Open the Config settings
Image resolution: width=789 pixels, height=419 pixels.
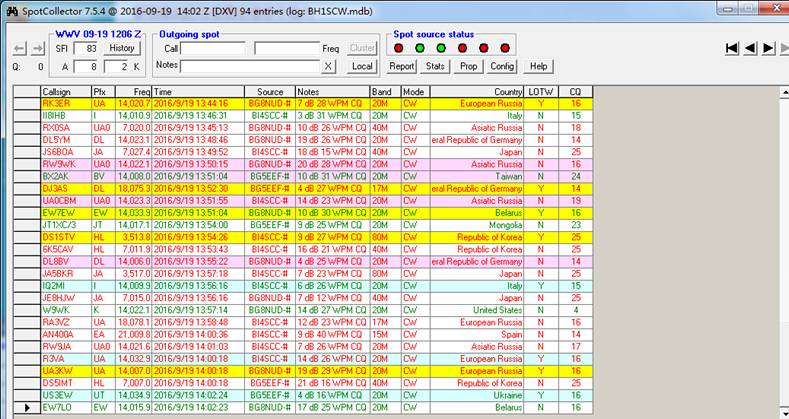click(x=502, y=66)
